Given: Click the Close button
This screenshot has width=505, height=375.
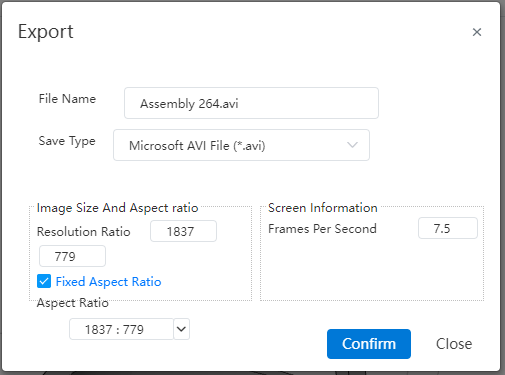Looking at the screenshot, I should (454, 344).
